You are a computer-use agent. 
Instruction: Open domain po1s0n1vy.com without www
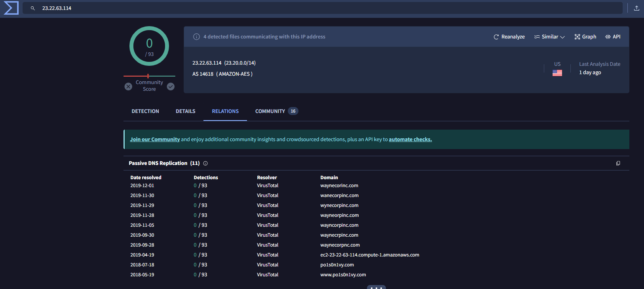pos(337,265)
